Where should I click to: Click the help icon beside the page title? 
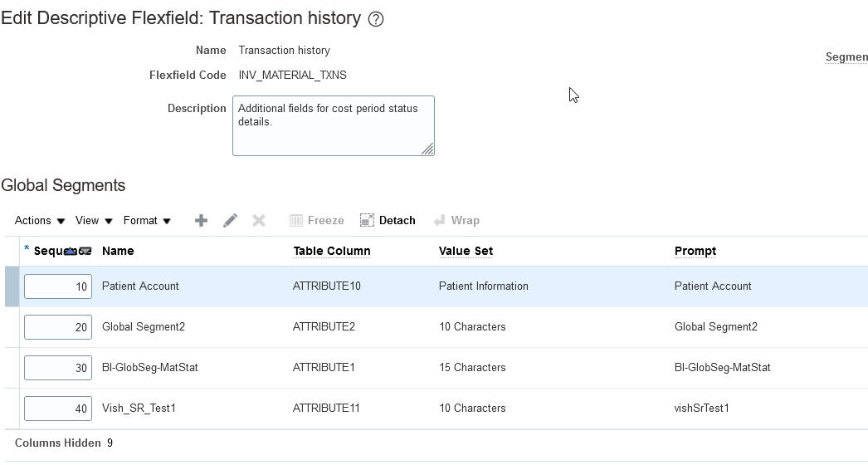[x=376, y=19]
